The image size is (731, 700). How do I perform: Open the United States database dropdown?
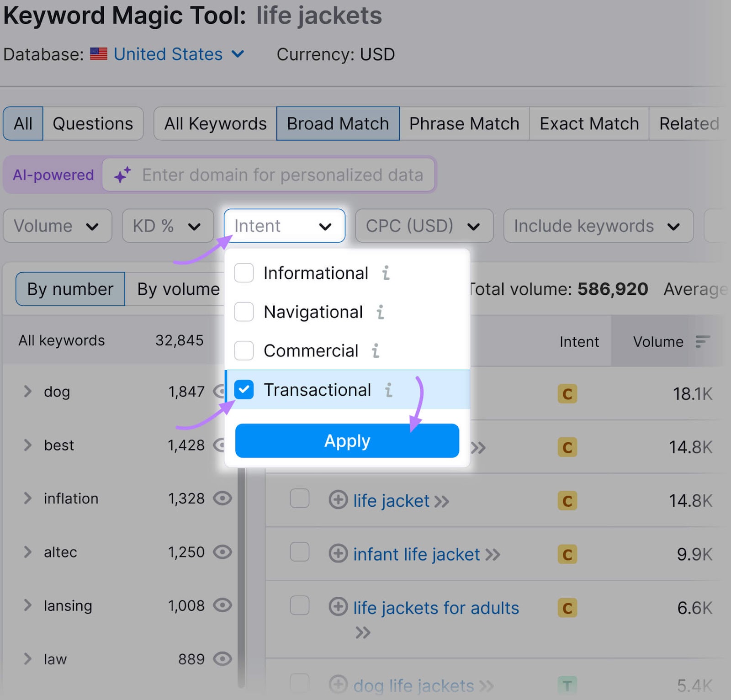[x=179, y=54]
